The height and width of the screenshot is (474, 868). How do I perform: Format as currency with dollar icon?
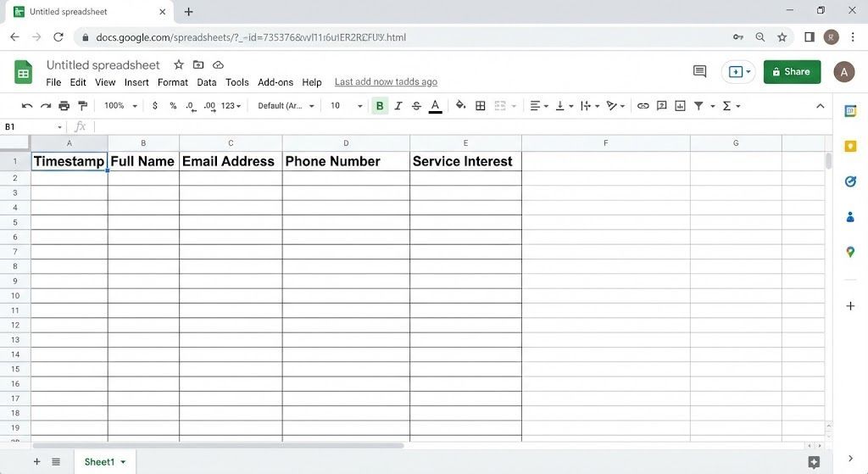point(155,106)
